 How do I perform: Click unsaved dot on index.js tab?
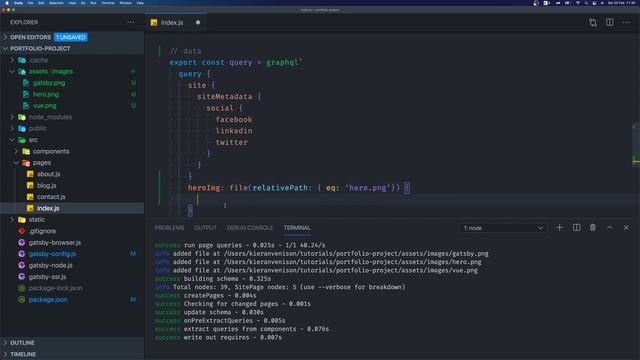click(198, 22)
